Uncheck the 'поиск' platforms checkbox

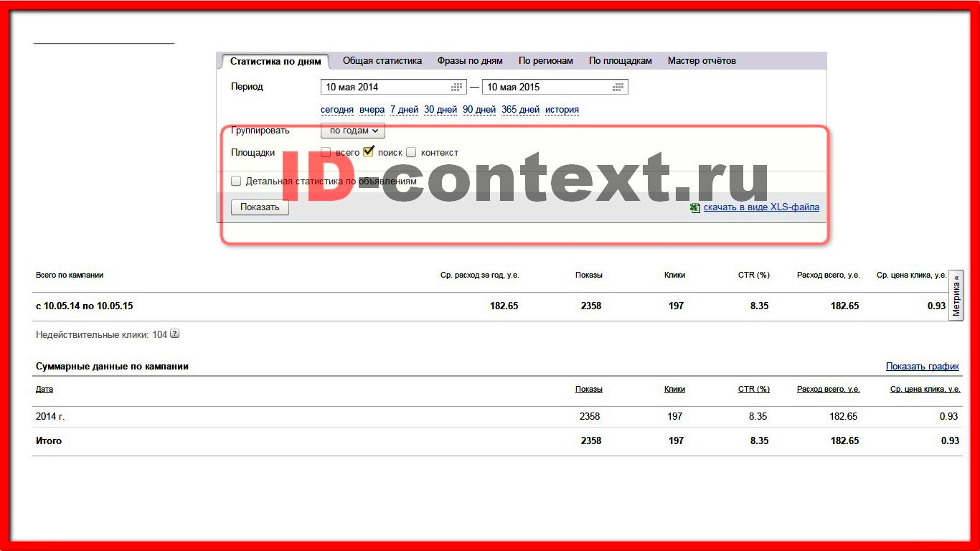pyautogui.click(x=369, y=151)
